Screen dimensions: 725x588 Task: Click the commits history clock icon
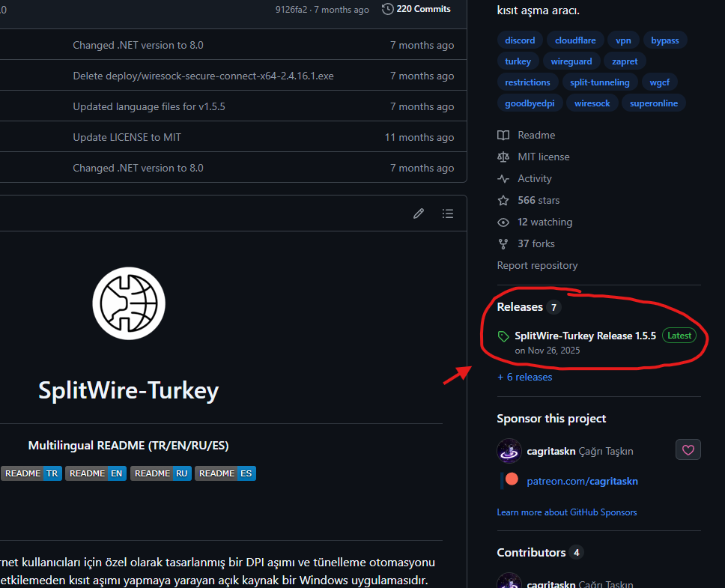pyautogui.click(x=387, y=9)
